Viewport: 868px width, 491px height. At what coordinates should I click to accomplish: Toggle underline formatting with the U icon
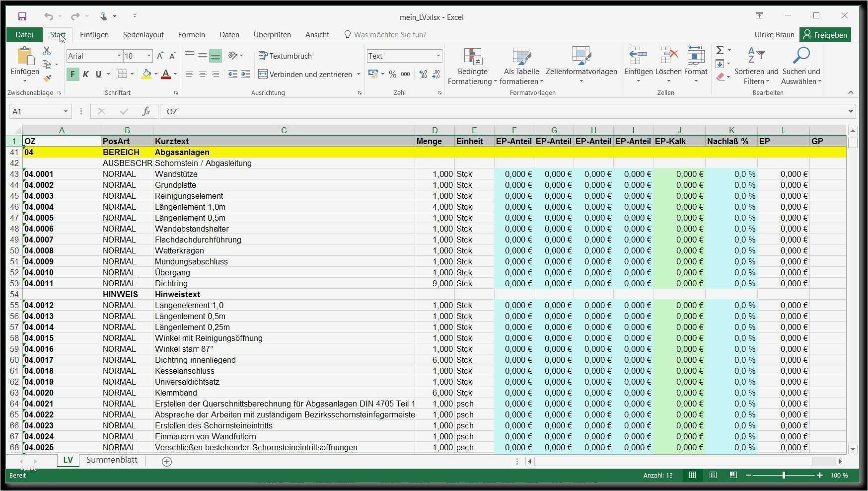click(97, 74)
